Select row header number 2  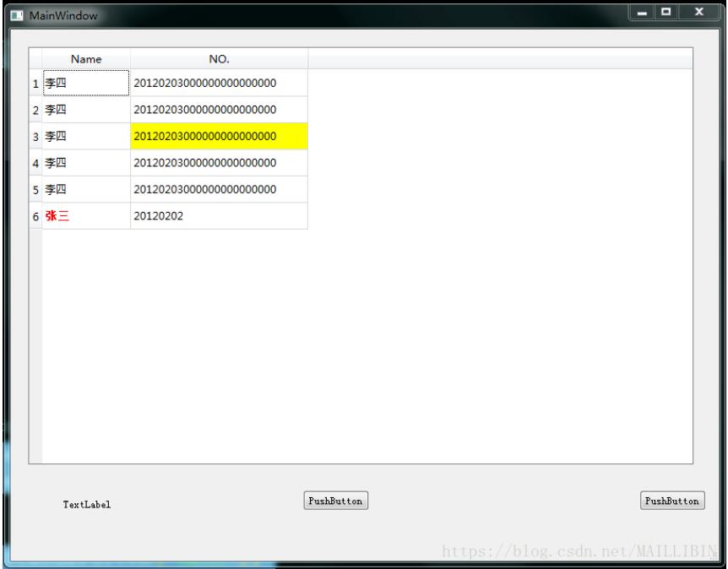pos(35,110)
